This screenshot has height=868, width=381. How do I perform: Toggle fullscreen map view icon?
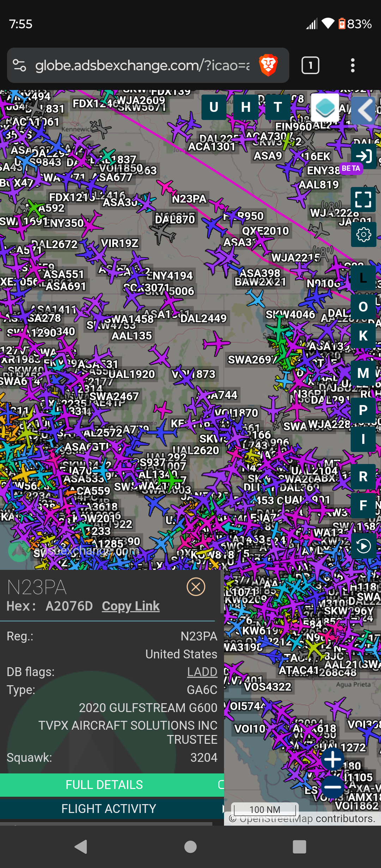point(364,199)
